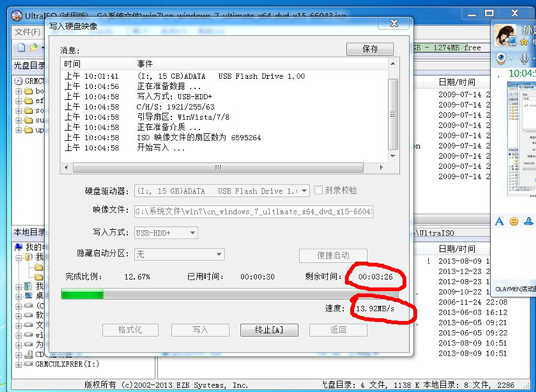Click log row 'ISO 映像文件的扇区数为 6595264'
The width and height of the screenshot is (536, 392).
pyautogui.click(x=199, y=138)
